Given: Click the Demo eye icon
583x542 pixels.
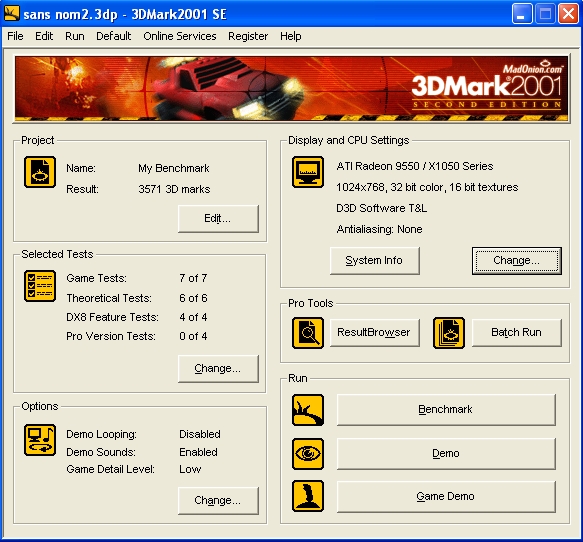Looking at the screenshot, I should click(307, 454).
